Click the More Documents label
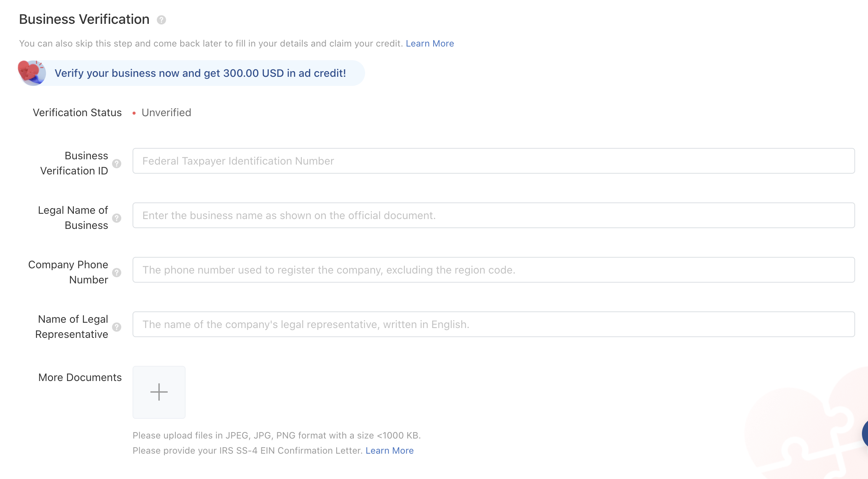This screenshot has height=479, width=868. pyautogui.click(x=80, y=378)
